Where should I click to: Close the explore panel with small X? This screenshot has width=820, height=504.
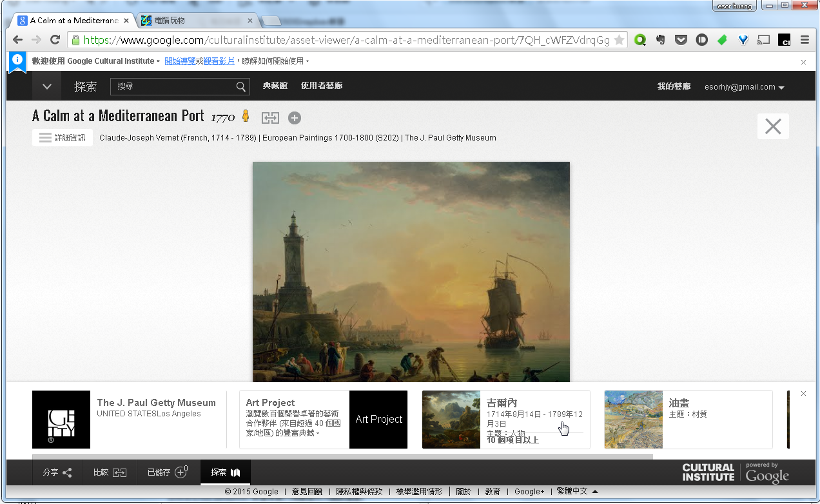[803, 393]
